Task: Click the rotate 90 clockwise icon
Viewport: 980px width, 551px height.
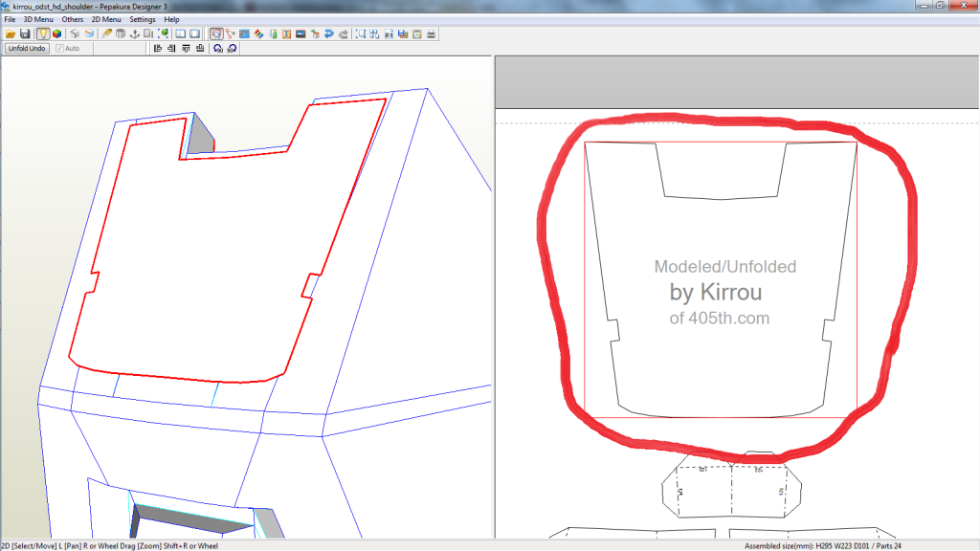Action: click(232, 48)
